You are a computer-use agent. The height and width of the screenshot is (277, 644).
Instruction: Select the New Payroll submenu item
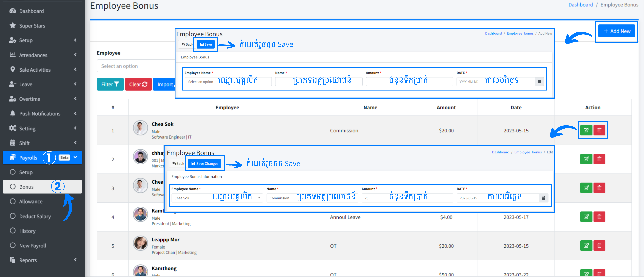(42, 246)
